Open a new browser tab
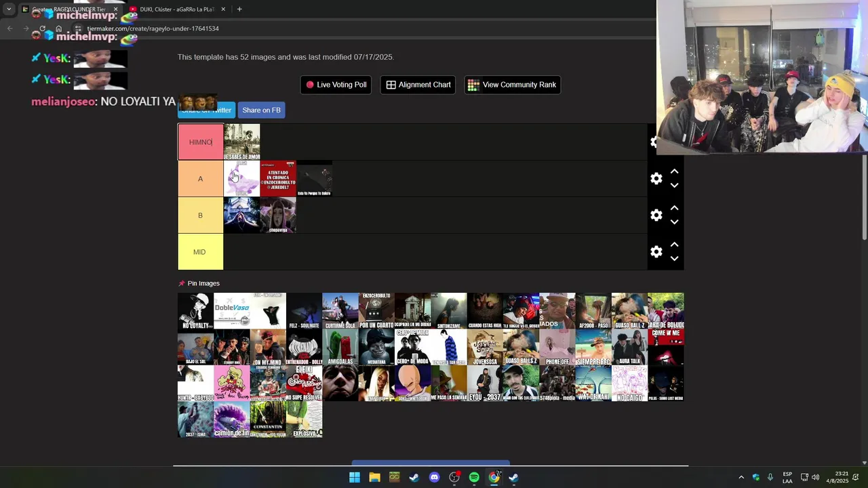This screenshot has height=488, width=868. [239, 9]
